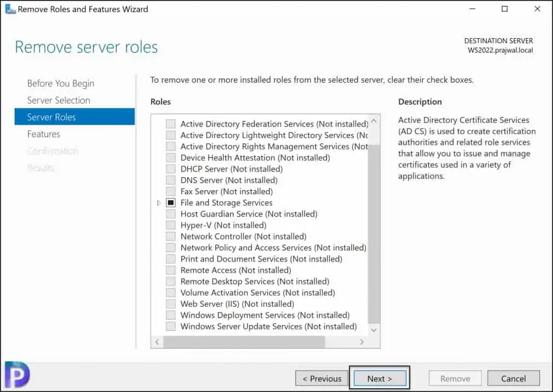
Task: Toggle Active Directory Rights Management Services checkbox
Action: coord(171,146)
